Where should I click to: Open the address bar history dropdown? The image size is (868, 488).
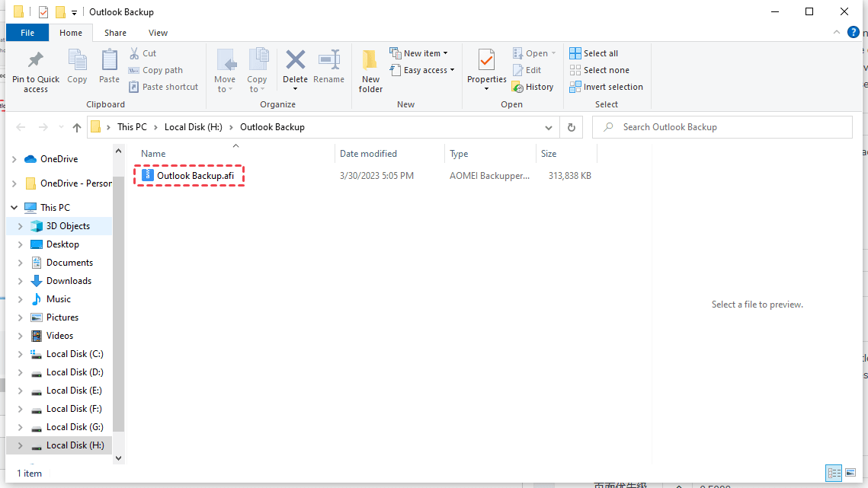click(x=548, y=127)
